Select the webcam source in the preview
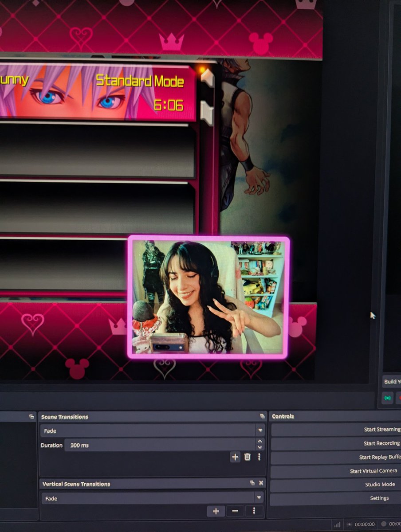401x532 pixels. 208,297
